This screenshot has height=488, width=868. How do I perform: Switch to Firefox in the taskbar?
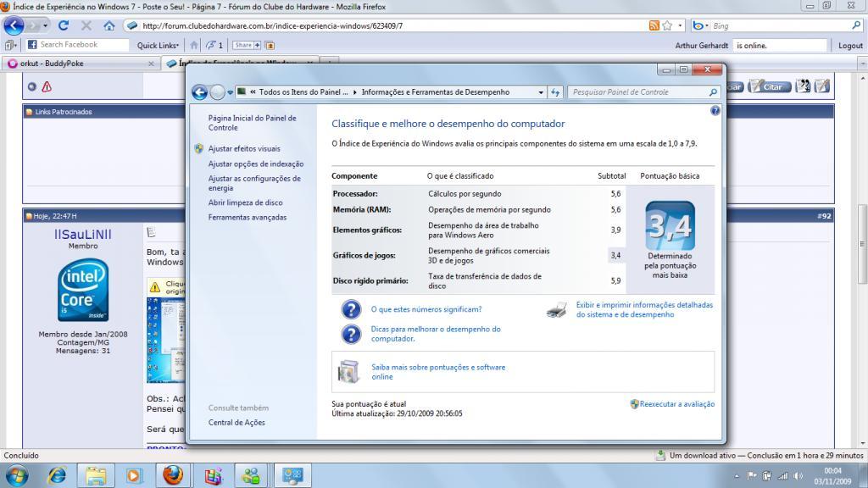tap(173, 476)
